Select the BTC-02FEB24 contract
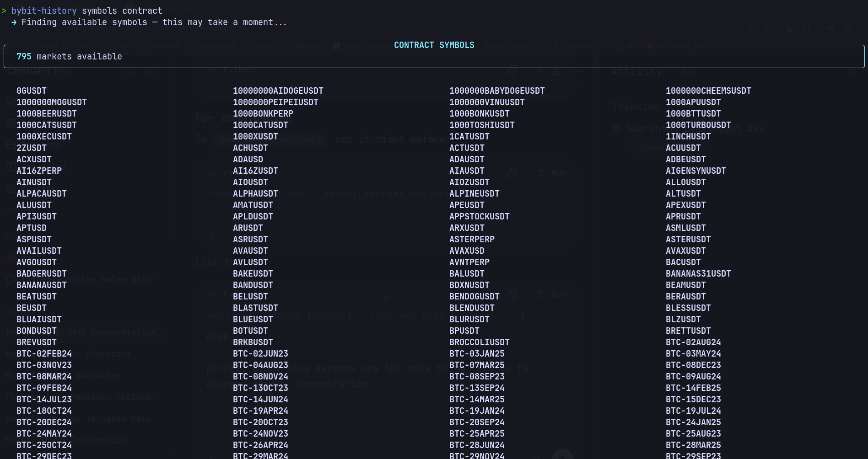The image size is (868, 459). (44, 354)
